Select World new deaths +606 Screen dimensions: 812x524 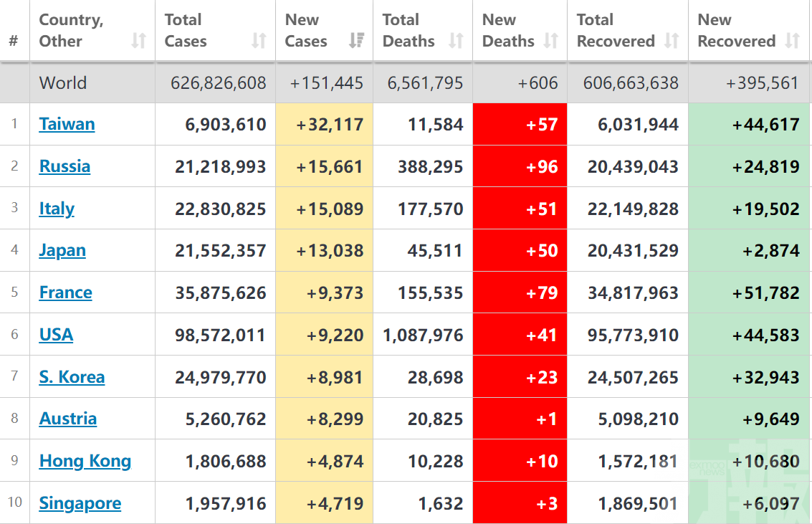tap(538, 83)
